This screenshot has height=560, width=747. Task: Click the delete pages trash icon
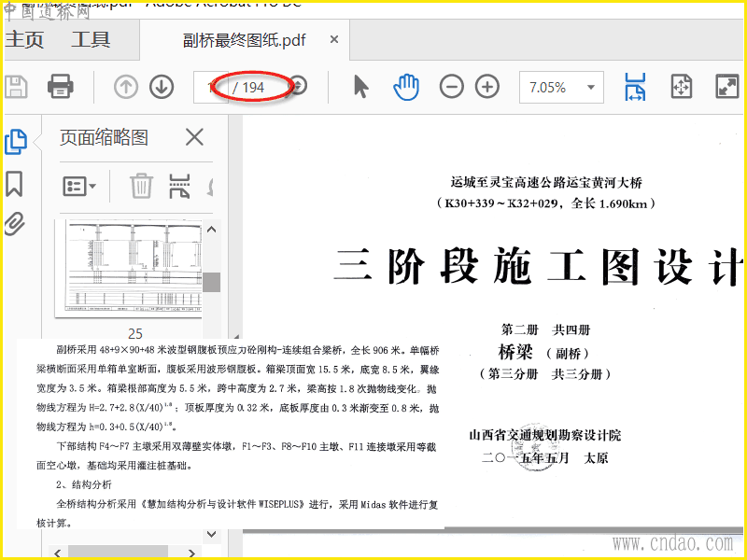point(142,186)
